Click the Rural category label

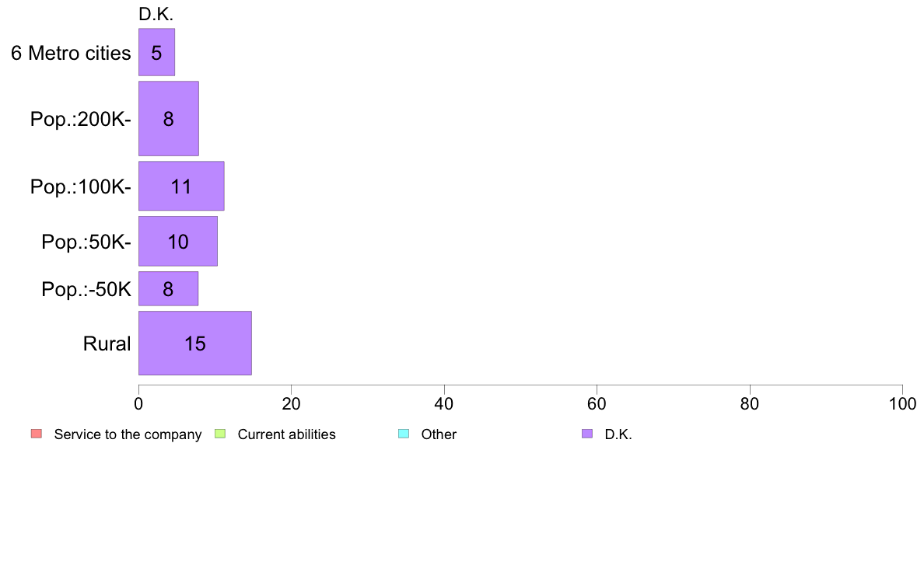coord(107,344)
